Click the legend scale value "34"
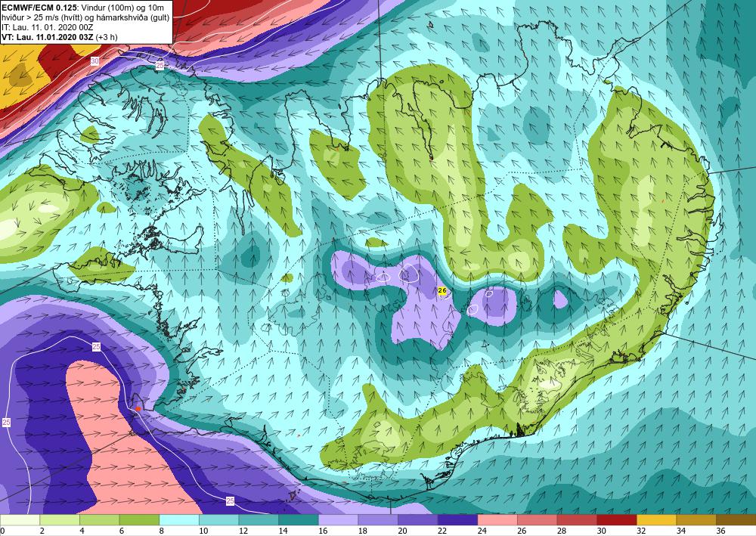Viewport: 756px width, 536px height. tap(681, 531)
